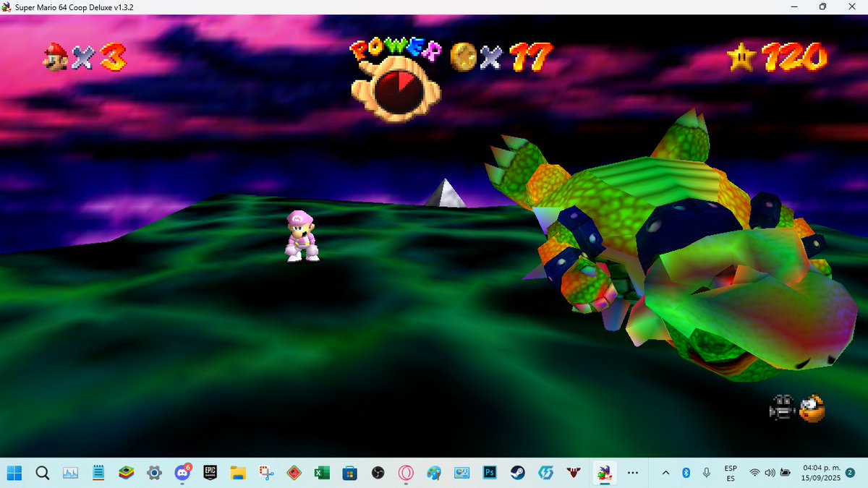
Task: Open the Windows Start menu
Action: [14, 473]
